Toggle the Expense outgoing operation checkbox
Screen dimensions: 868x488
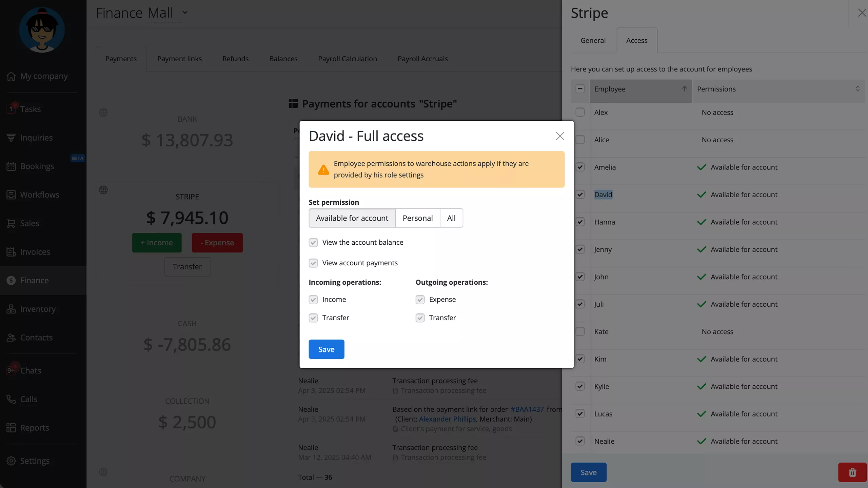pyautogui.click(x=420, y=300)
